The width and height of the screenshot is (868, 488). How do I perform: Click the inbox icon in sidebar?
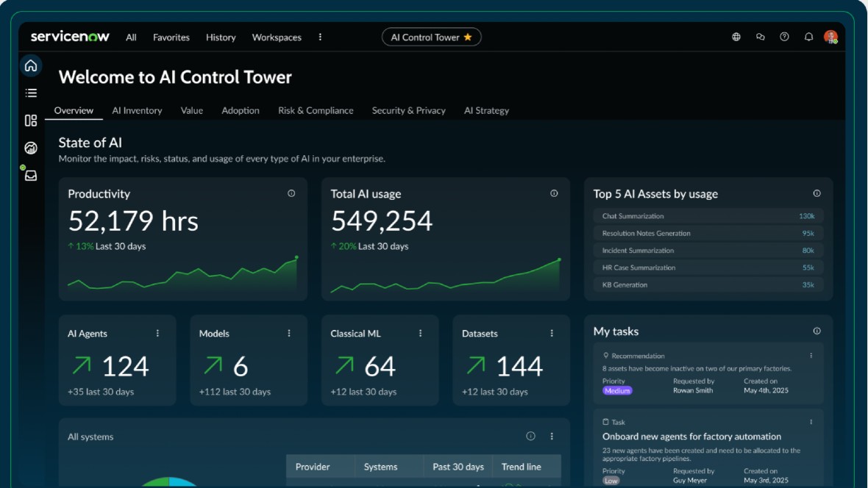pos(31,176)
